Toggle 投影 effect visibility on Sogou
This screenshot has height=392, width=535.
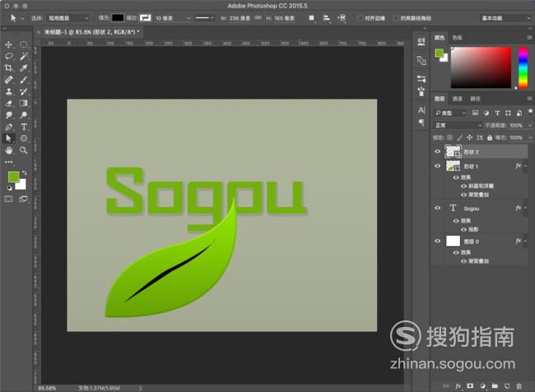click(463, 229)
